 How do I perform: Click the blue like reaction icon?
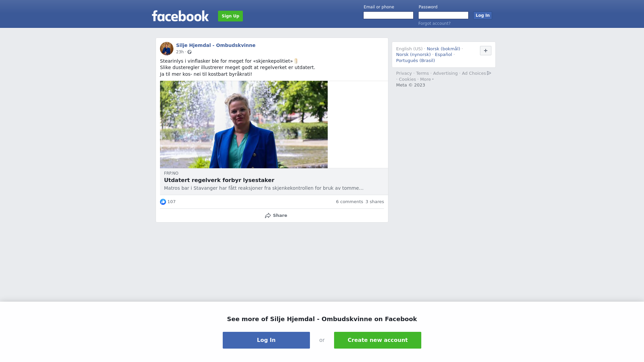tap(163, 202)
